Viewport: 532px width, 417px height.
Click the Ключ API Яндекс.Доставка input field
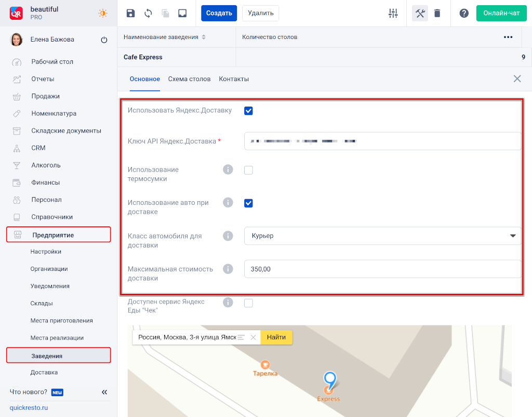383,141
